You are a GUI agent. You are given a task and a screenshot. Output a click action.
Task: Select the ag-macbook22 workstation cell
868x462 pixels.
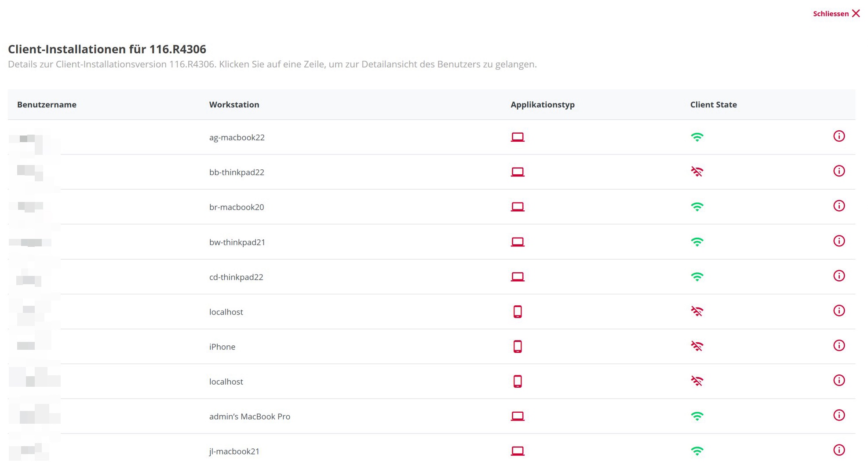237,137
